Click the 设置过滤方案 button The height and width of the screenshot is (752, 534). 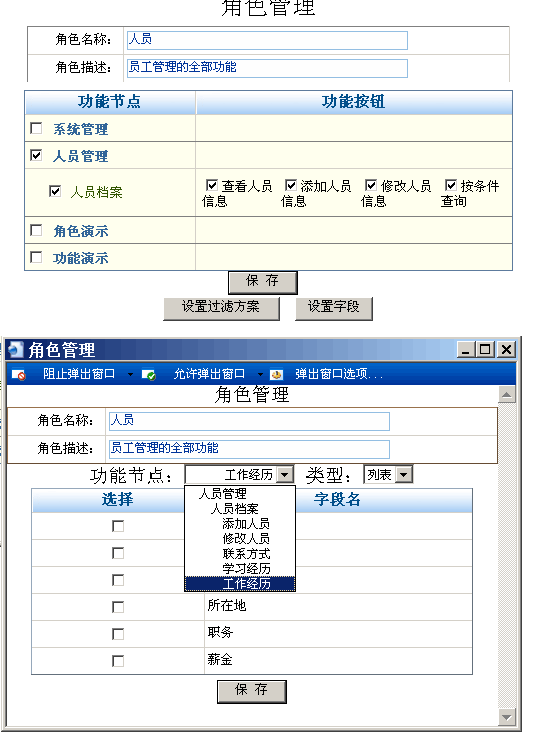click(x=221, y=308)
